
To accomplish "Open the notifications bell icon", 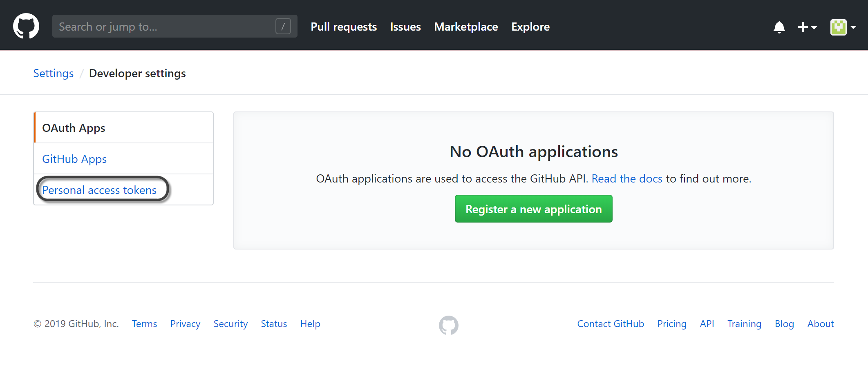I will pos(779,27).
